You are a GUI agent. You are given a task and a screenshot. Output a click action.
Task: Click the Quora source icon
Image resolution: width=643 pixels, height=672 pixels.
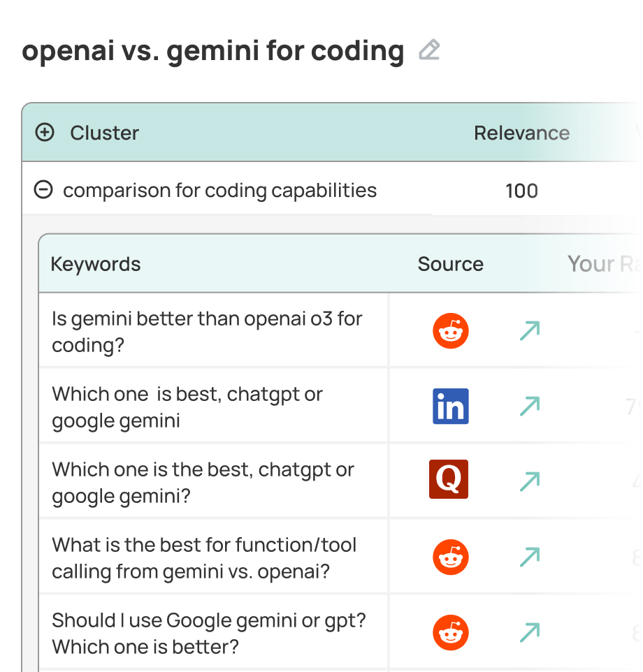click(x=449, y=482)
